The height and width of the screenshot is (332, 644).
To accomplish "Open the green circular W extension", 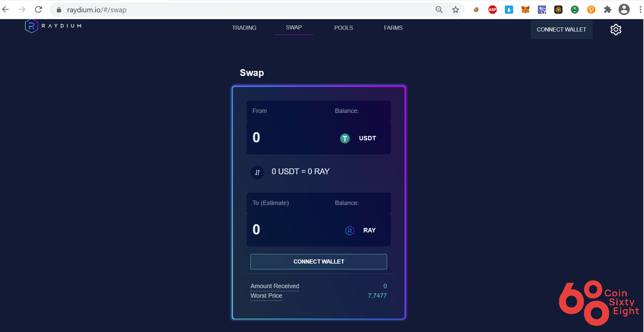I will (575, 10).
